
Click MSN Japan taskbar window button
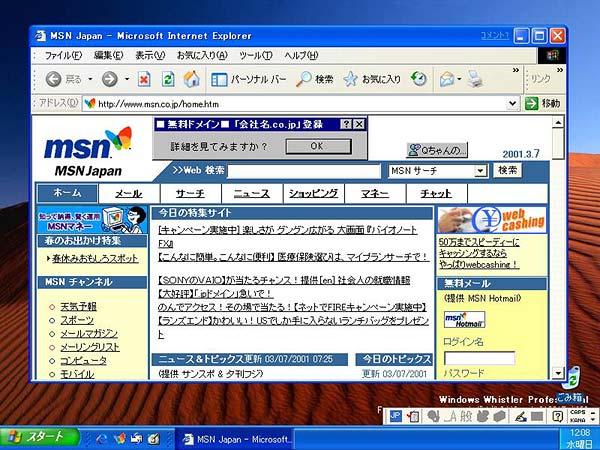coord(235,439)
